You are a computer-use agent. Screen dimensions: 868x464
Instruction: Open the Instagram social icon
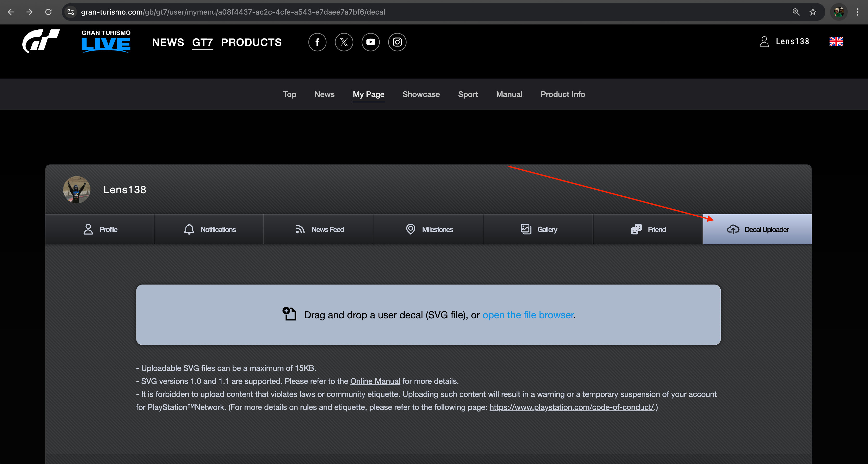pyautogui.click(x=397, y=42)
